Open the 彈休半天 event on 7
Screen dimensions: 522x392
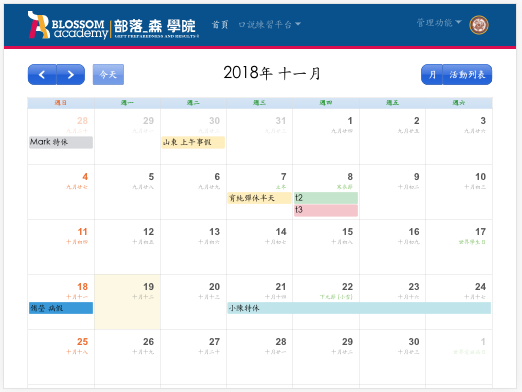[259, 198]
